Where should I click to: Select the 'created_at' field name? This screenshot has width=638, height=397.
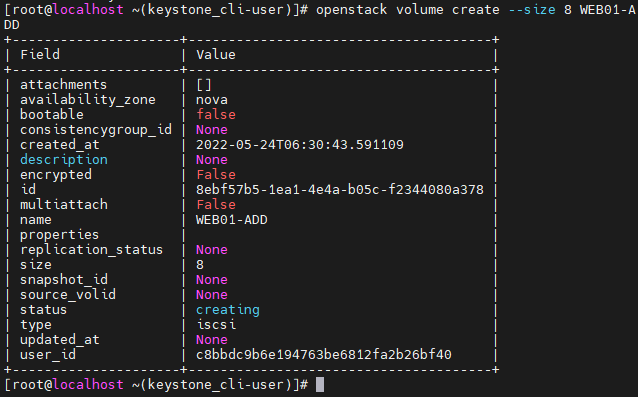coord(60,145)
